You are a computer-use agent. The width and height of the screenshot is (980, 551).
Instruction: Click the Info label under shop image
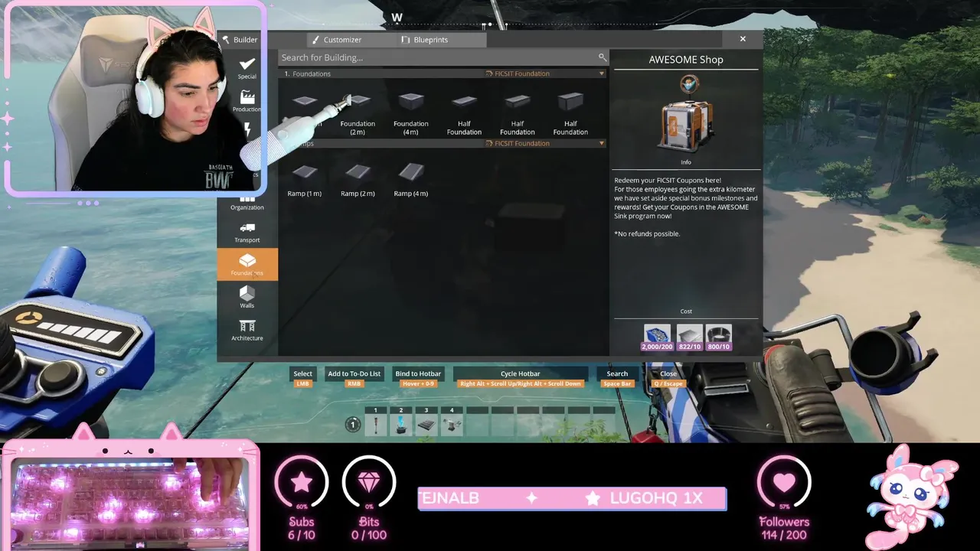pyautogui.click(x=686, y=162)
